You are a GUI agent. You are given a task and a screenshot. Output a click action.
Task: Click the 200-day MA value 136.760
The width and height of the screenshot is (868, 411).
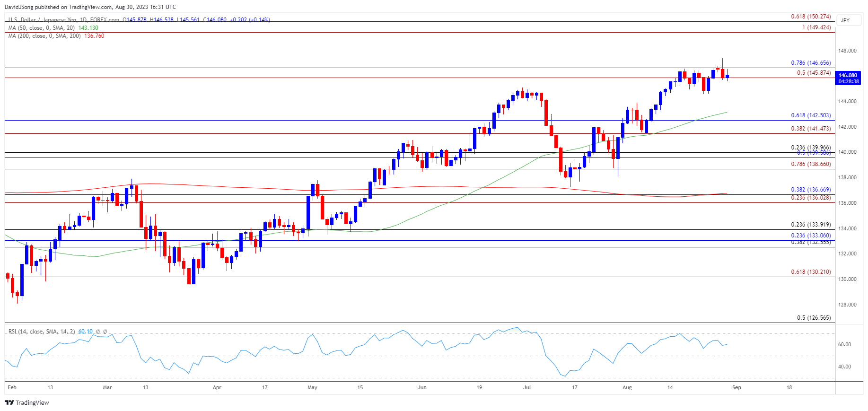pyautogui.click(x=94, y=36)
